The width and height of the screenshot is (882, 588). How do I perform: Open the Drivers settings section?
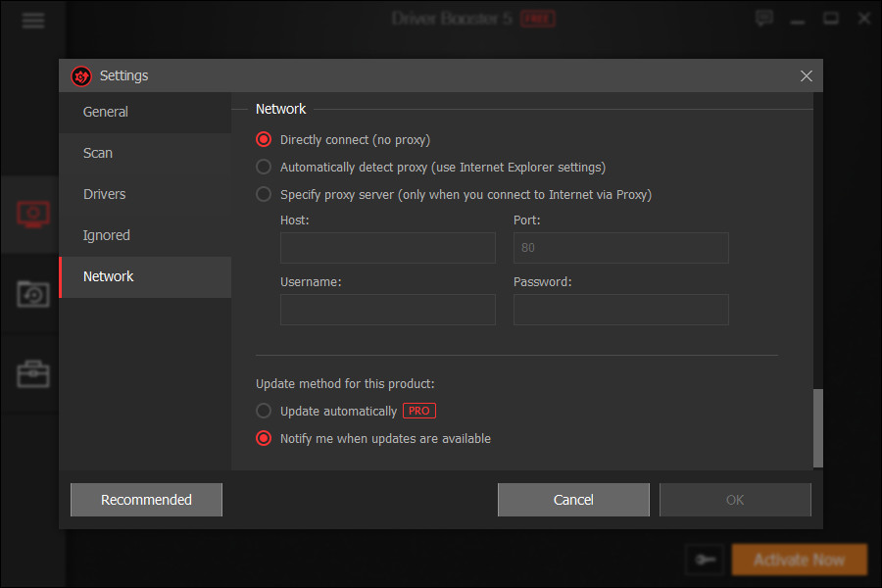point(104,194)
